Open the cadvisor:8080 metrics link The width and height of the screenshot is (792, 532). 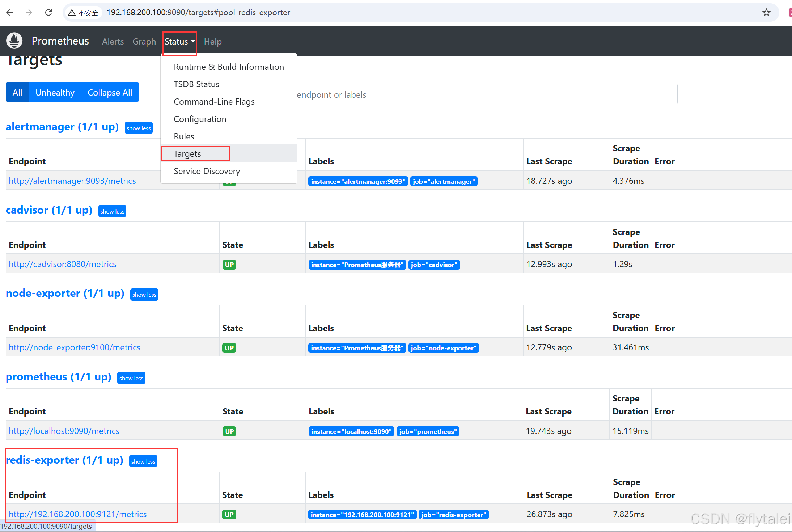[63, 264]
